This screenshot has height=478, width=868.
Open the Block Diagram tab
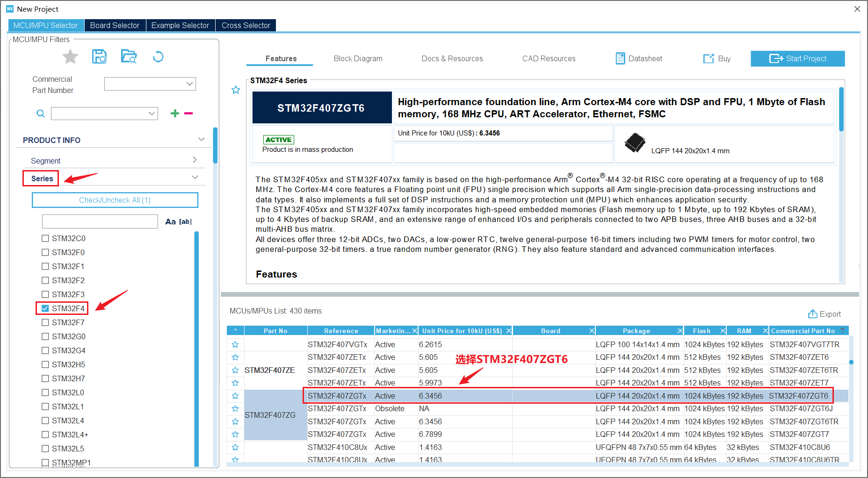pyautogui.click(x=358, y=58)
